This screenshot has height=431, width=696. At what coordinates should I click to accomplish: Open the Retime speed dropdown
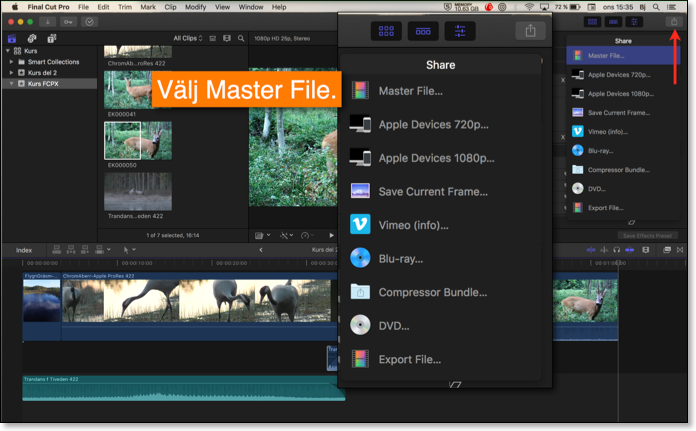pyautogui.click(x=307, y=235)
